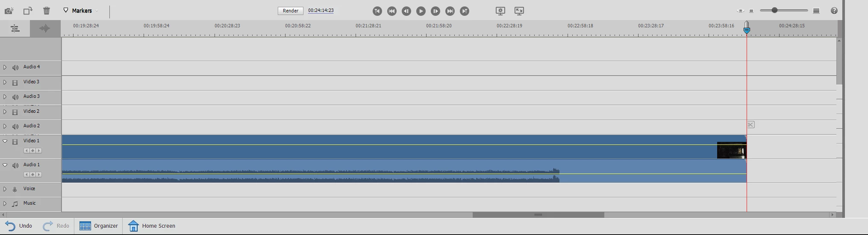The image size is (868, 235).
Task: Collapse the Video 1 track
Action: click(x=5, y=141)
